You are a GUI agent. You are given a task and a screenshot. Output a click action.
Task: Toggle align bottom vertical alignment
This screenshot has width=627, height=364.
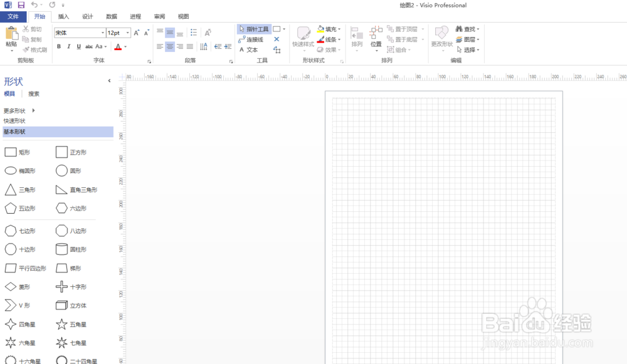pos(180,33)
